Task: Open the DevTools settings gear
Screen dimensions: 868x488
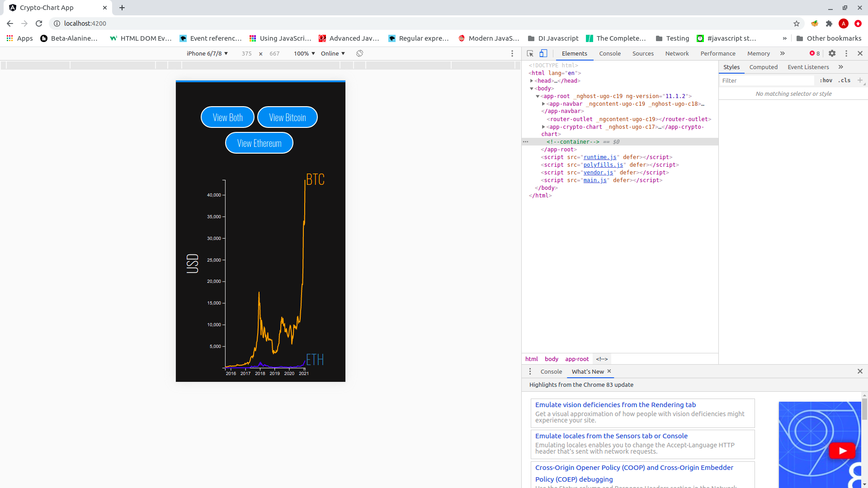Action: (832, 53)
